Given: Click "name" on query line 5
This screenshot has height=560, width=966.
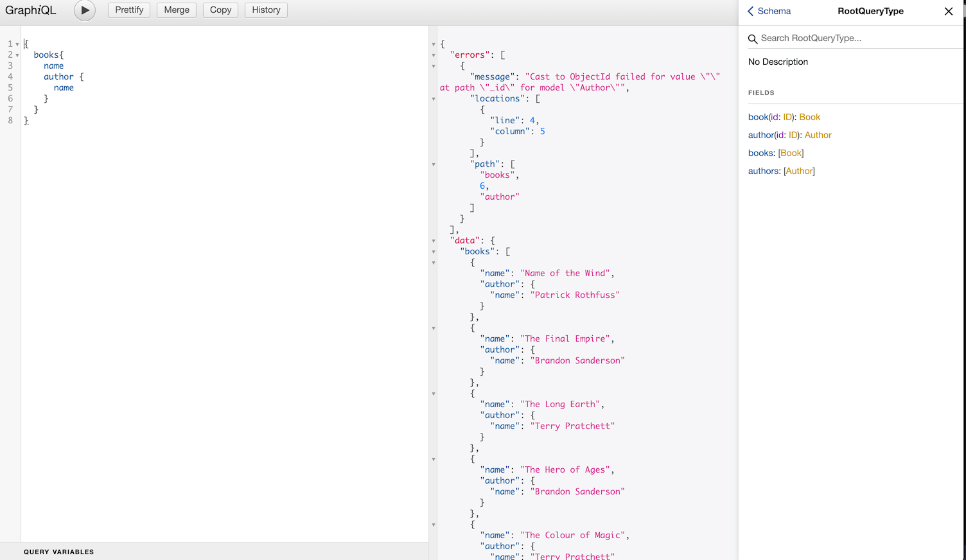Looking at the screenshot, I should point(64,88).
